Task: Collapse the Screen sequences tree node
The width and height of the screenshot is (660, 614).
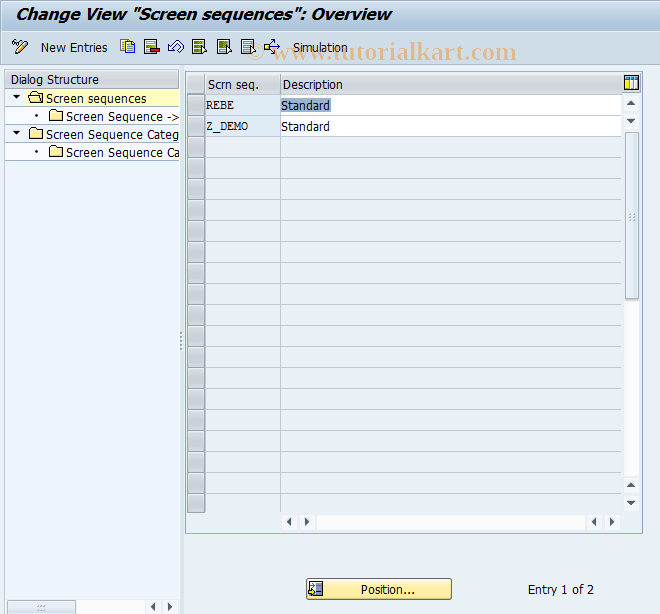Action: [16, 97]
